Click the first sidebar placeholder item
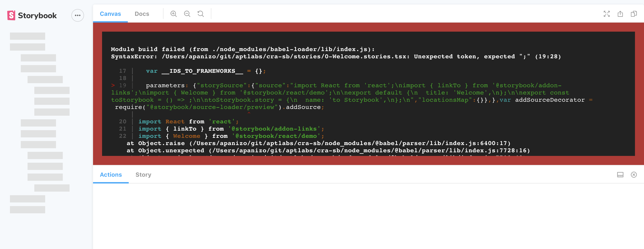 tap(28, 36)
